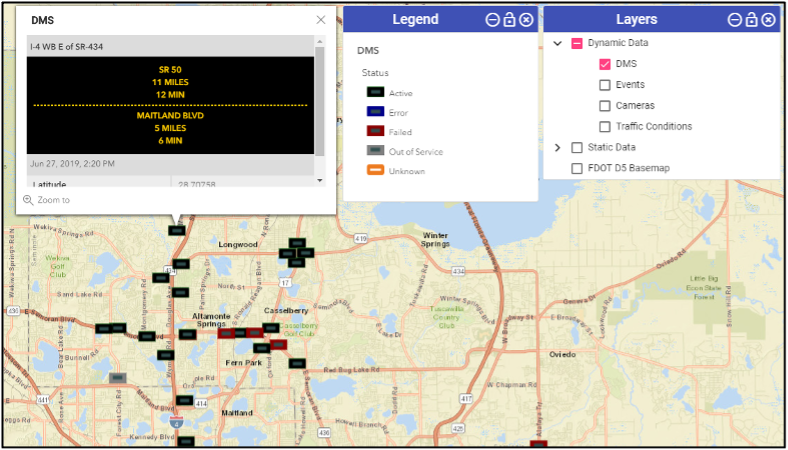Click the Failed status swatch in Legend

coord(375,131)
